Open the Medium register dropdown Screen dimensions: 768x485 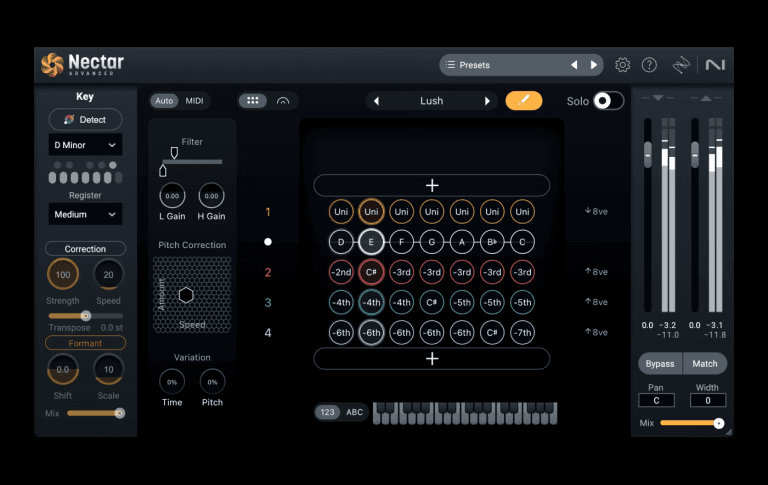[x=85, y=214]
